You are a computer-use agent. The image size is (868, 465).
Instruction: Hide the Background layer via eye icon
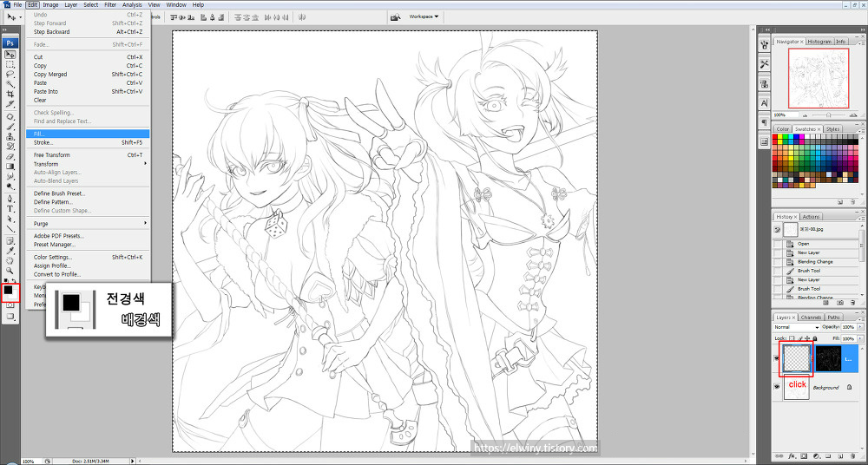[x=777, y=387]
